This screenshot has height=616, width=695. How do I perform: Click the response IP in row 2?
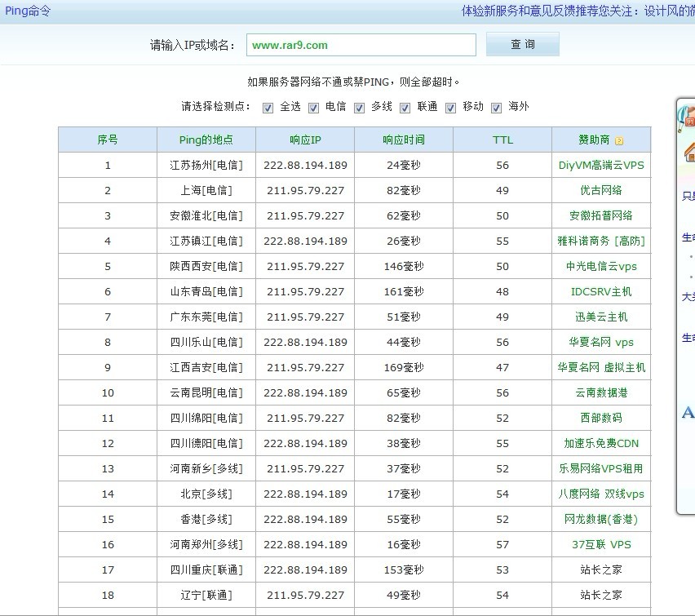[305, 191]
